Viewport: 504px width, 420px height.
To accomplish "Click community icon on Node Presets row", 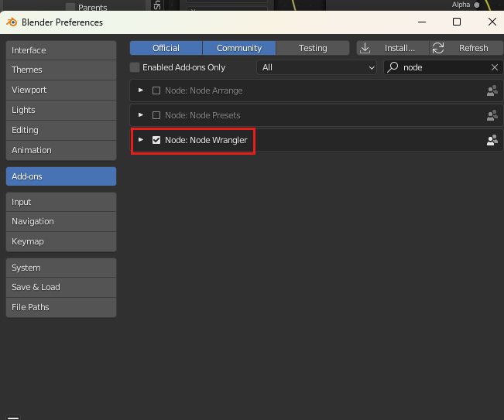I will coord(492,115).
